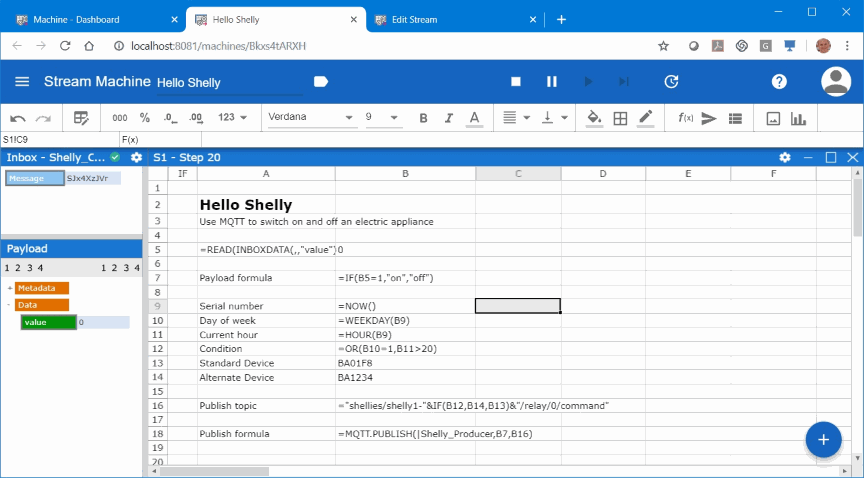Toggle italic text formatting

448,118
